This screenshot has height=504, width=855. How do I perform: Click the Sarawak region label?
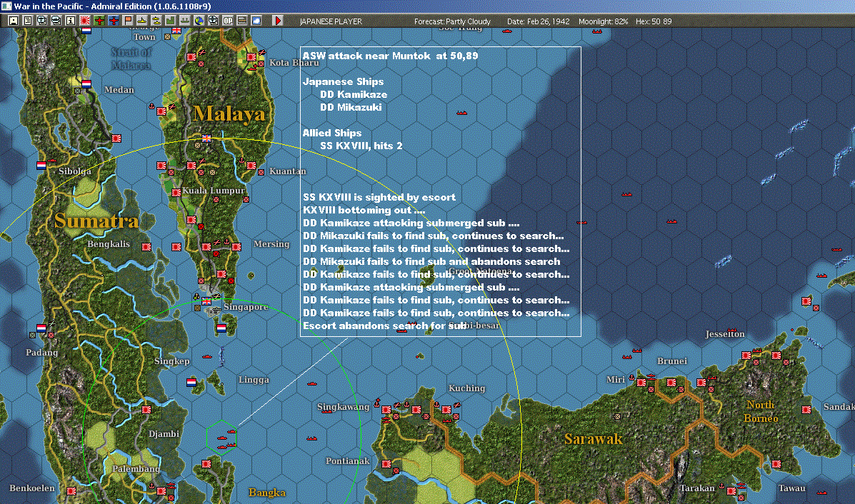[x=594, y=438]
